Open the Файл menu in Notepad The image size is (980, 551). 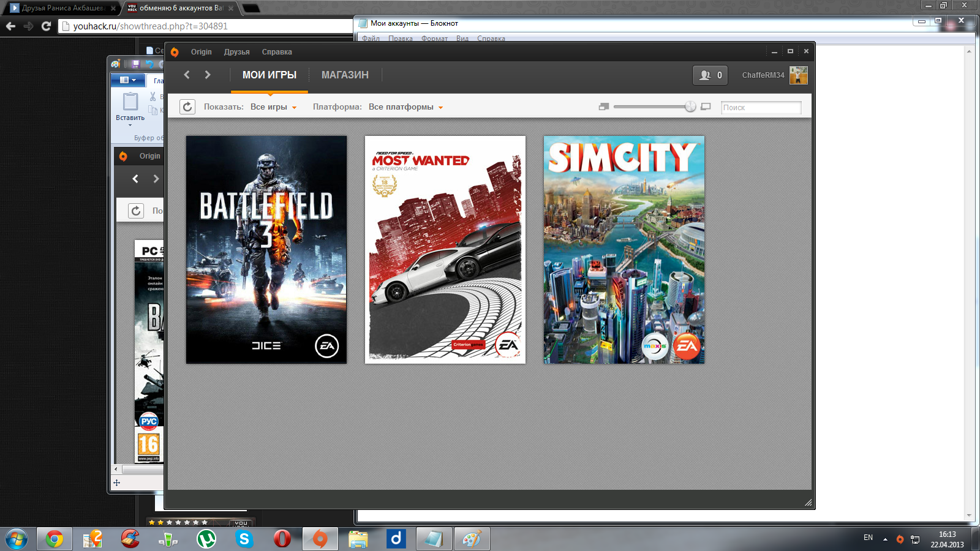371,39
